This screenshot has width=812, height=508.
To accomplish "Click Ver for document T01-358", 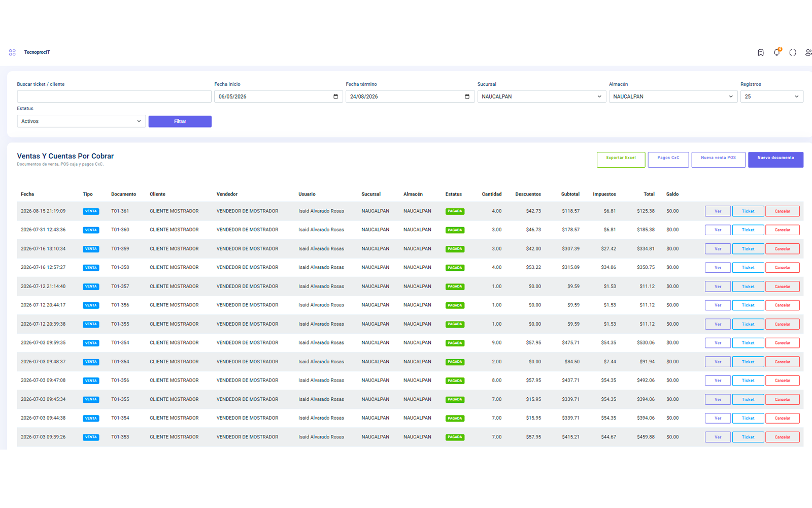I will (718, 268).
